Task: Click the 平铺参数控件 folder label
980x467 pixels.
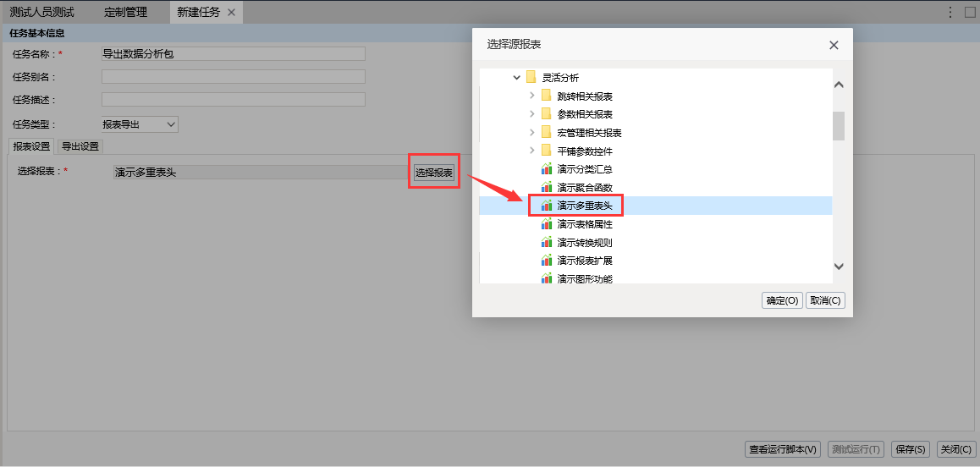Action: tap(585, 151)
